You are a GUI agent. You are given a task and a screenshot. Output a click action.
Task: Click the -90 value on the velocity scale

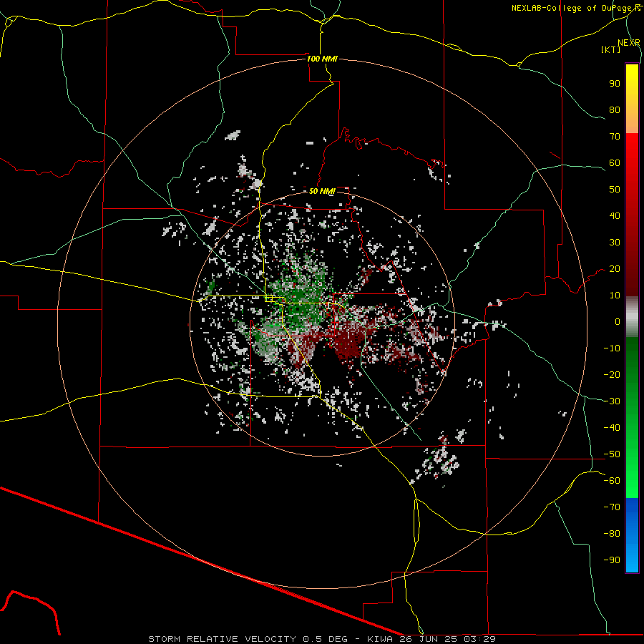[612, 560]
